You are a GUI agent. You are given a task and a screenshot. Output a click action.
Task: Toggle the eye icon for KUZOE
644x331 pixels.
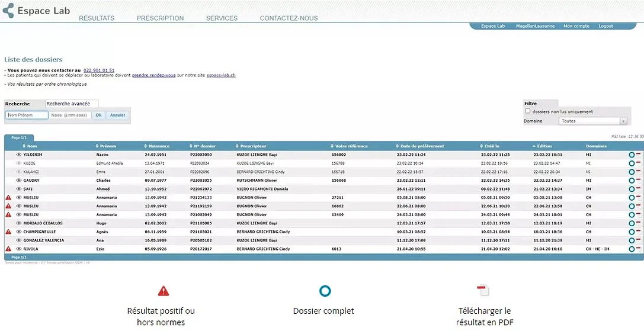(18, 163)
